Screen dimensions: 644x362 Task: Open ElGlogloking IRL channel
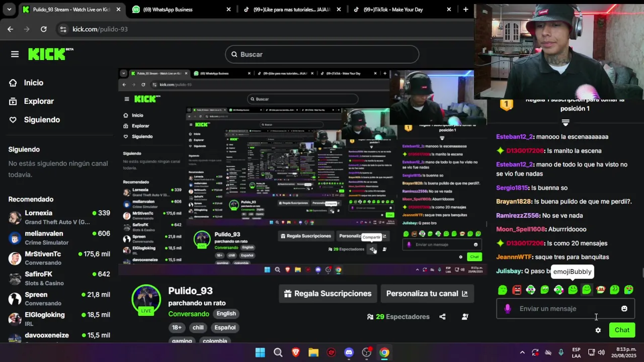pyautogui.click(x=59, y=319)
